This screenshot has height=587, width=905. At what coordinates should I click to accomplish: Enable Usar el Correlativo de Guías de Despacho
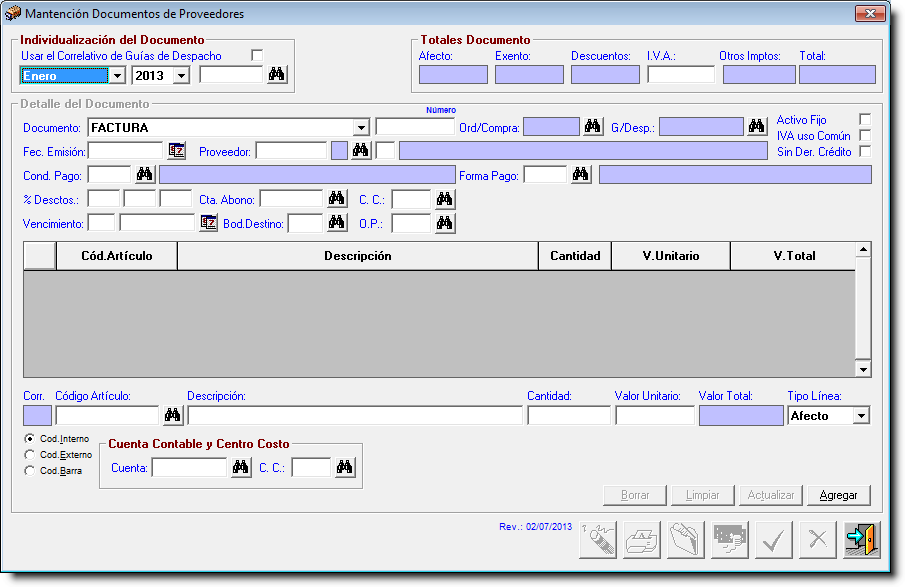(257, 55)
